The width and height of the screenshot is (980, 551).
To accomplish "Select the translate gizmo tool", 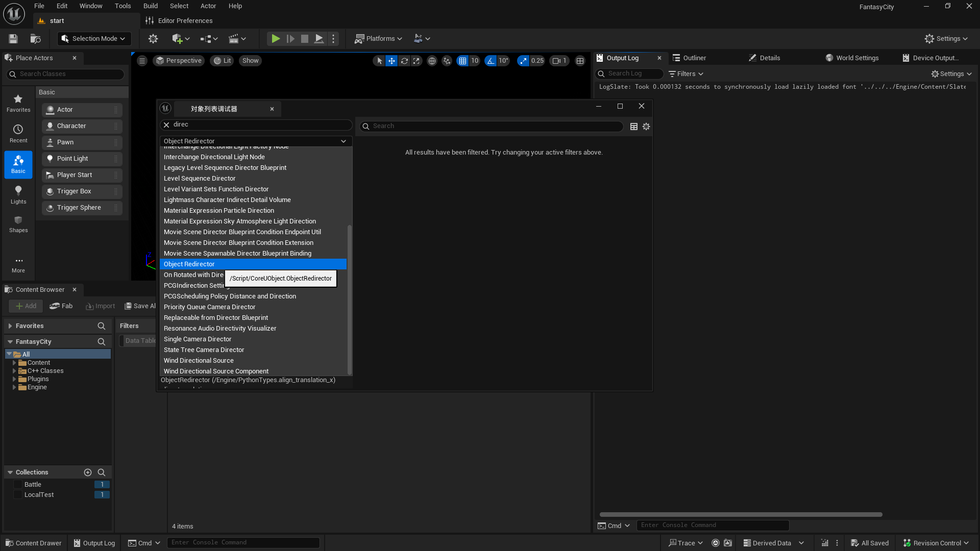I will click(x=391, y=61).
